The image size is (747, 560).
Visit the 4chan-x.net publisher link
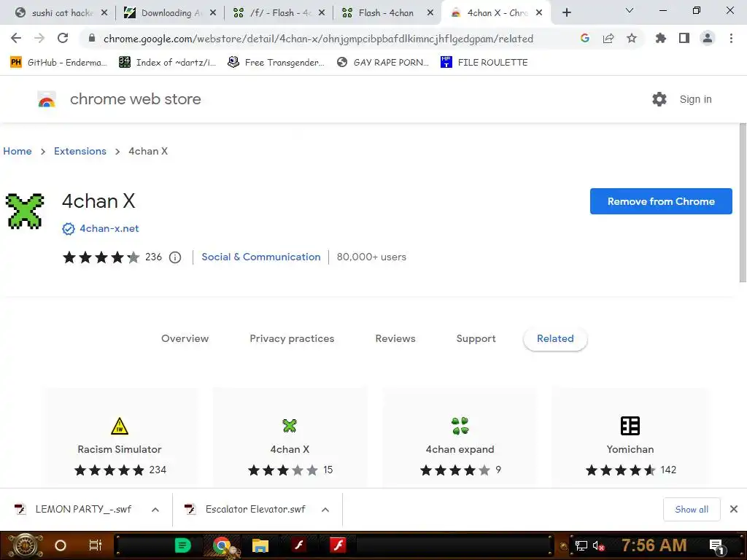click(x=109, y=228)
